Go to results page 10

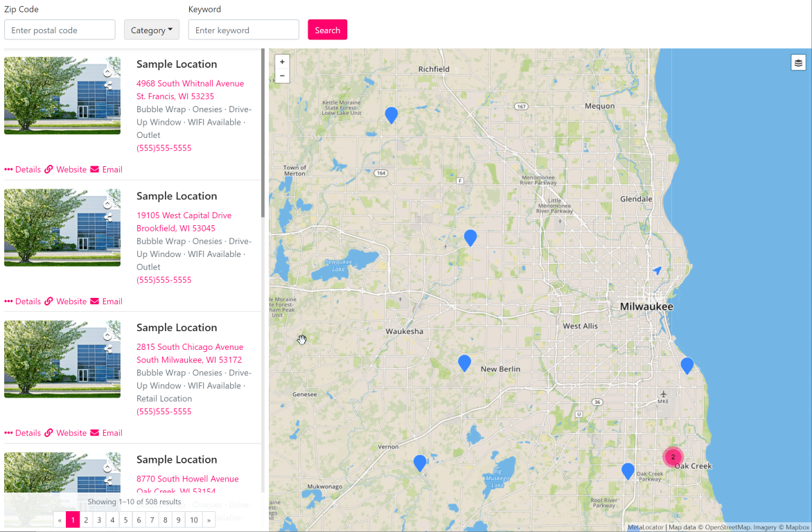(x=194, y=520)
